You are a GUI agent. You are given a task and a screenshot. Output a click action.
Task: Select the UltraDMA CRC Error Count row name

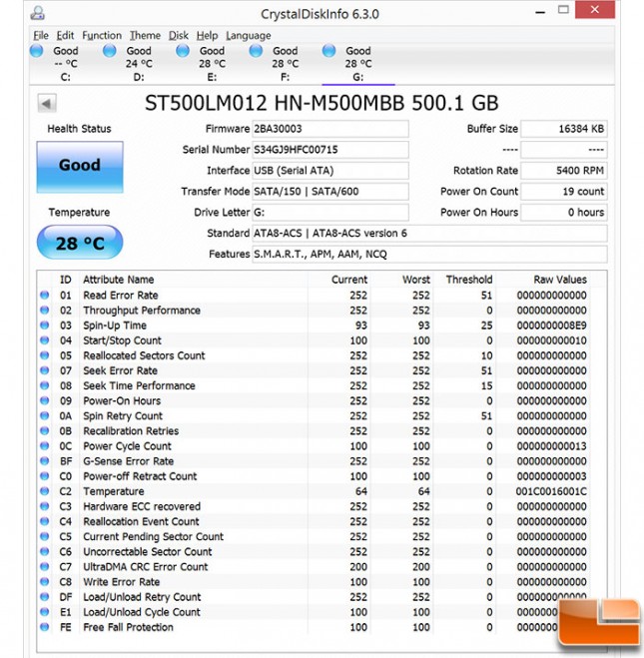click(x=145, y=567)
